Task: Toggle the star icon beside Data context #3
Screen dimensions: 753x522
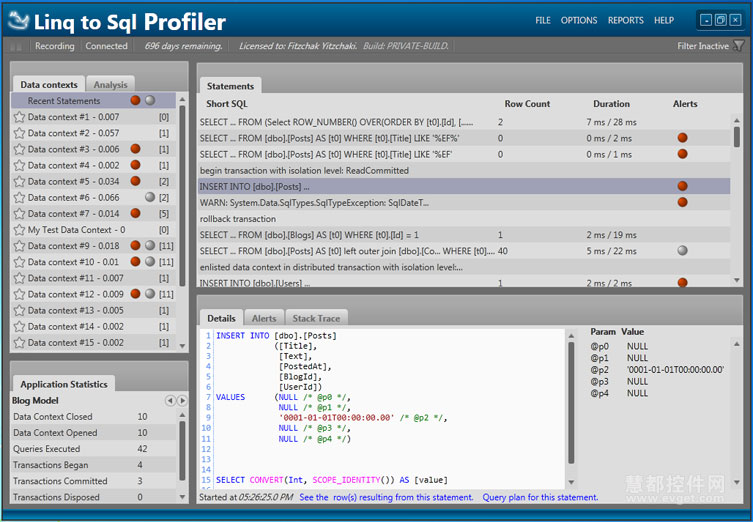Action: point(19,149)
